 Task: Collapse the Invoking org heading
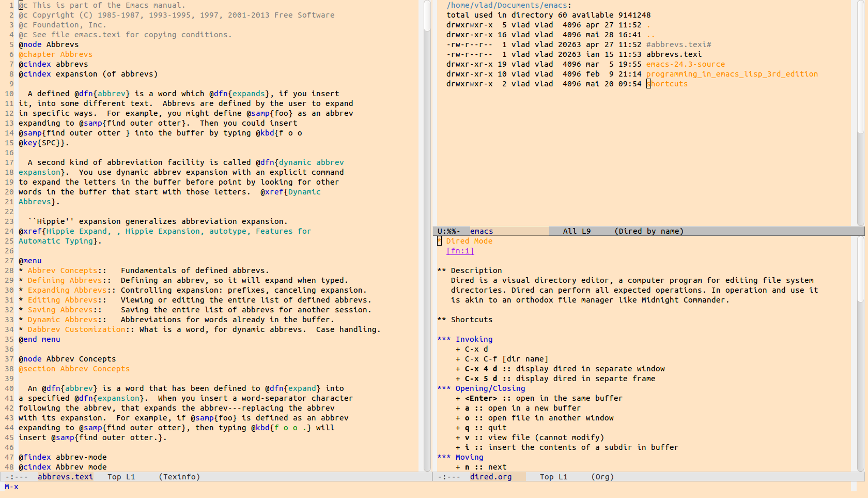click(465, 339)
